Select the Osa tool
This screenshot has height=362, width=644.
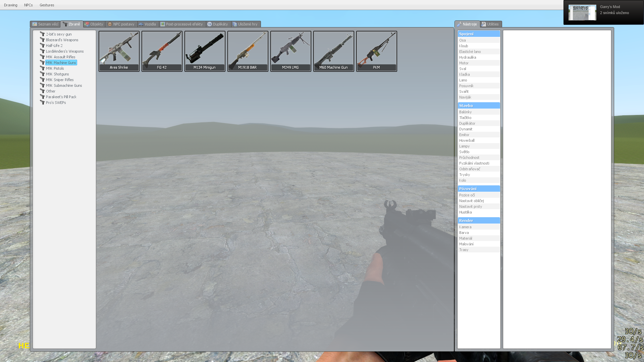point(479,40)
